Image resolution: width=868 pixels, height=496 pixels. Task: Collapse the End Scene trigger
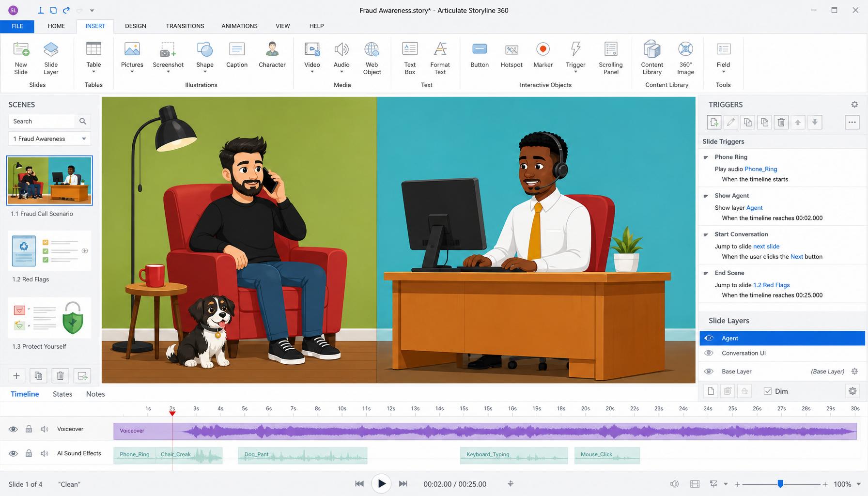click(x=706, y=273)
